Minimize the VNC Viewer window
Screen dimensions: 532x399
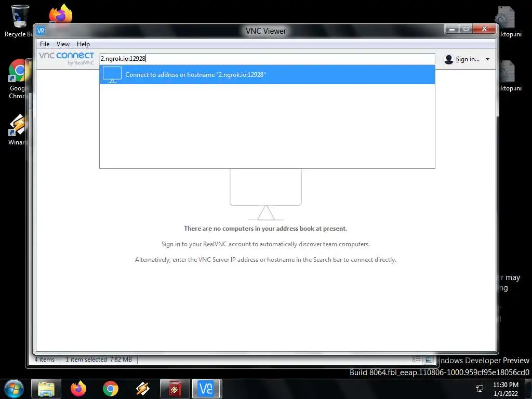(452, 29)
